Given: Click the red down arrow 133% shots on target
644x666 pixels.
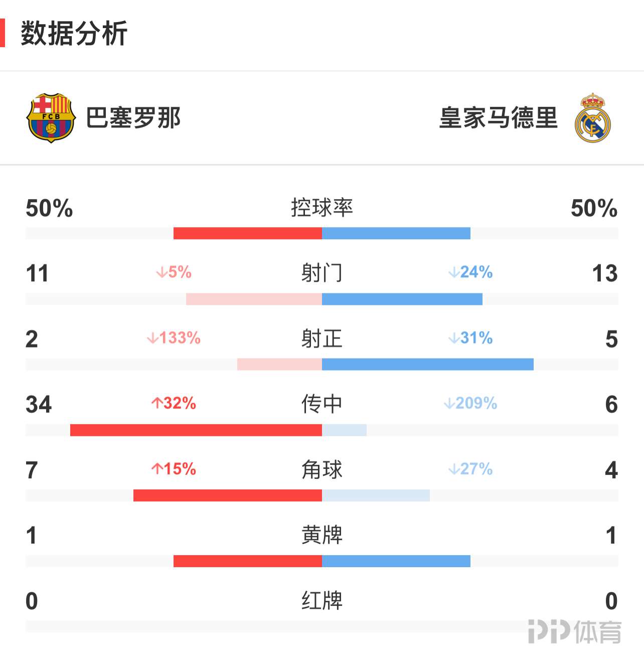Looking at the screenshot, I should (174, 338).
